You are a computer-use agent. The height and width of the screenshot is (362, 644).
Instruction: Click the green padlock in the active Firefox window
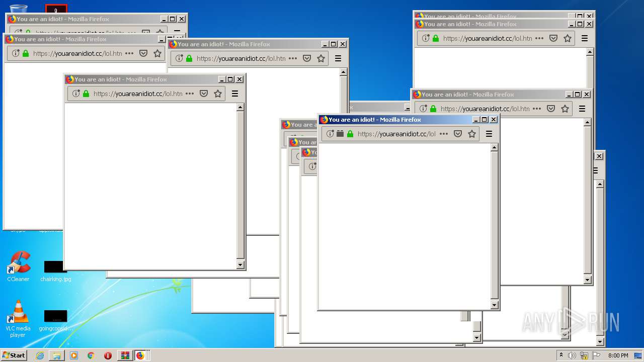tap(350, 134)
